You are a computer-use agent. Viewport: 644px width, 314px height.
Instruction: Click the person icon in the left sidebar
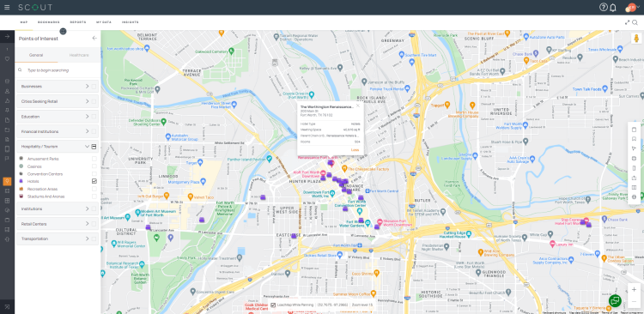(7, 91)
